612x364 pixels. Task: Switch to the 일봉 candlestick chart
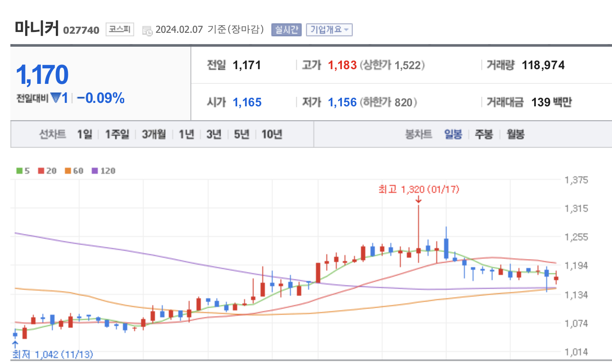click(453, 134)
